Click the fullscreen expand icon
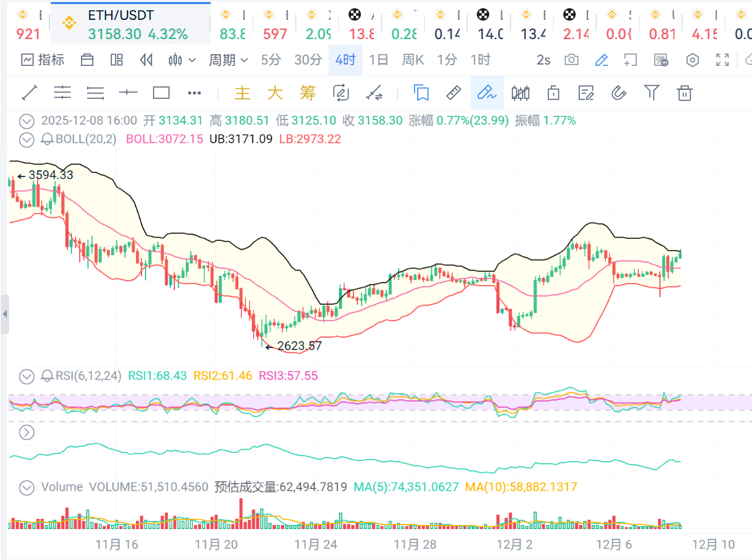 (722, 60)
